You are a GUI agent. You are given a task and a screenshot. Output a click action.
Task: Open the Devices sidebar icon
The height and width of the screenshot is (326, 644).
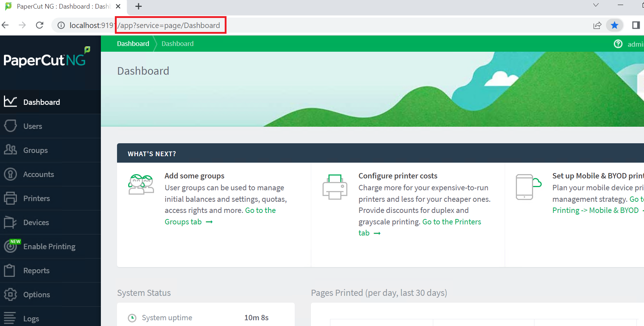(x=10, y=222)
